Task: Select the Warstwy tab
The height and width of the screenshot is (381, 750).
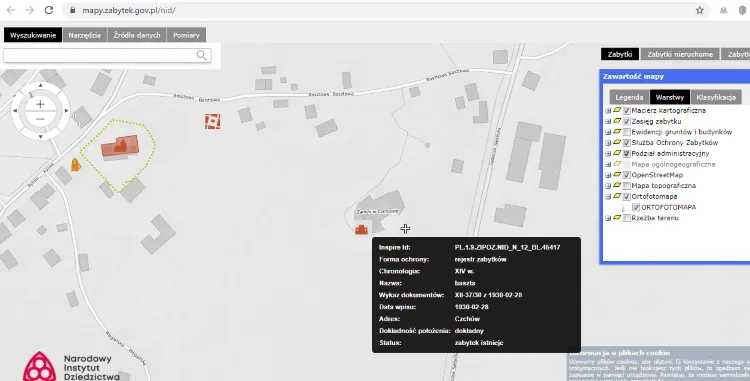Action: 670,97
